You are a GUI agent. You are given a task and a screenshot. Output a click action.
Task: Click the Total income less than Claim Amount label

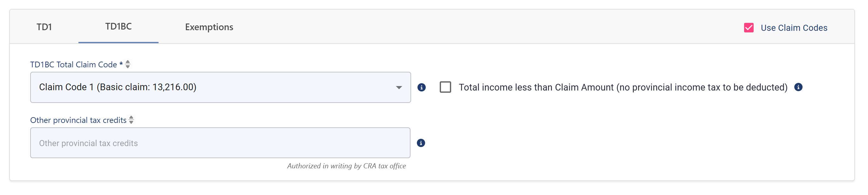click(x=623, y=87)
